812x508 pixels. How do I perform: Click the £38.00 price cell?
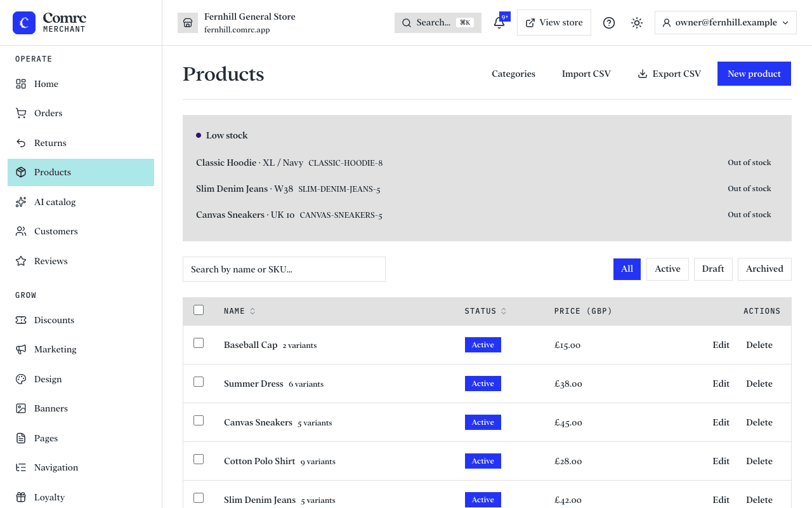tap(568, 384)
